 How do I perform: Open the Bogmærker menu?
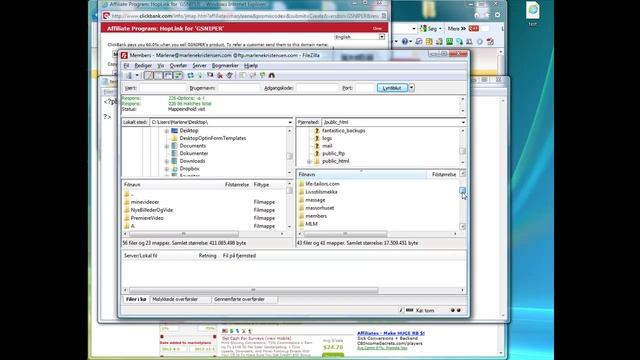click(x=225, y=66)
